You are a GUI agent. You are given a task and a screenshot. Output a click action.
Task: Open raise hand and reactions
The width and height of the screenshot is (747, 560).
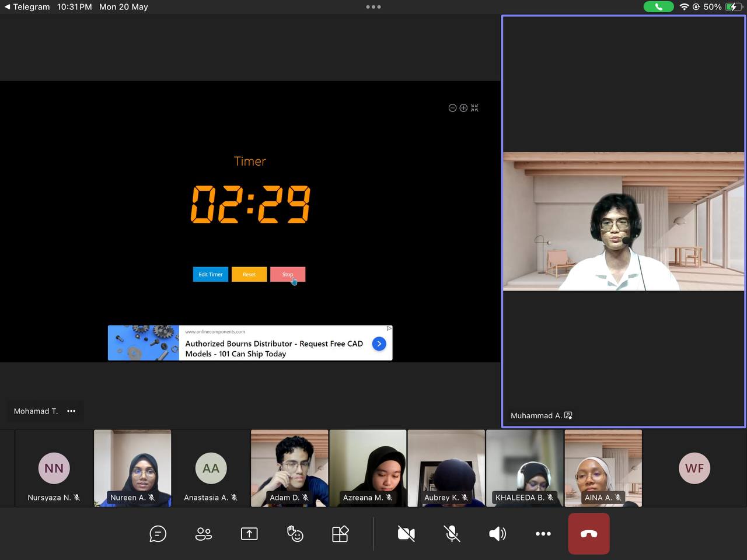click(x=295, y=534)
